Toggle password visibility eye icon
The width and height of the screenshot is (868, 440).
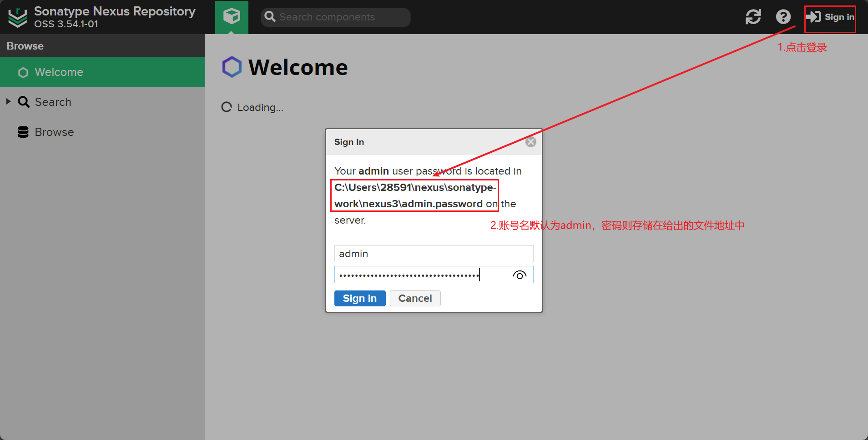(x=520, y=275)
